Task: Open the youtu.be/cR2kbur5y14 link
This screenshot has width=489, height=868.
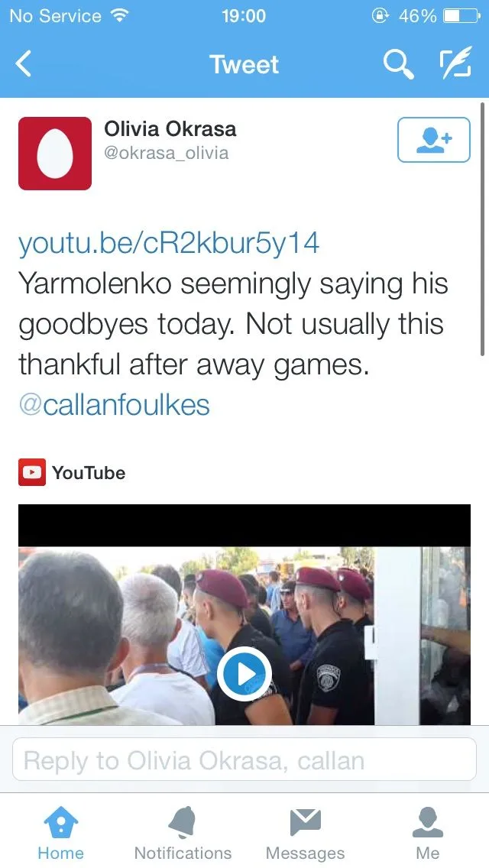Action: tap(169, 244)
